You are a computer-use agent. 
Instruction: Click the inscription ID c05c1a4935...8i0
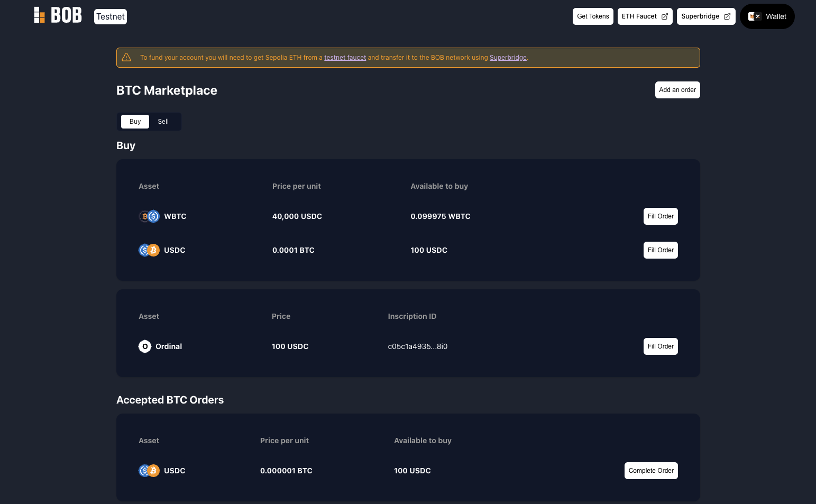click(418, 346)
